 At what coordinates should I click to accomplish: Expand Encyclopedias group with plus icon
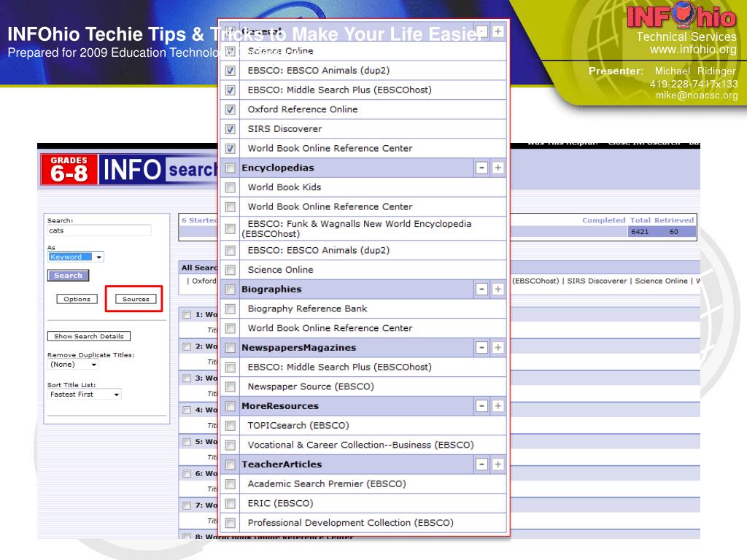click(498, 168)
